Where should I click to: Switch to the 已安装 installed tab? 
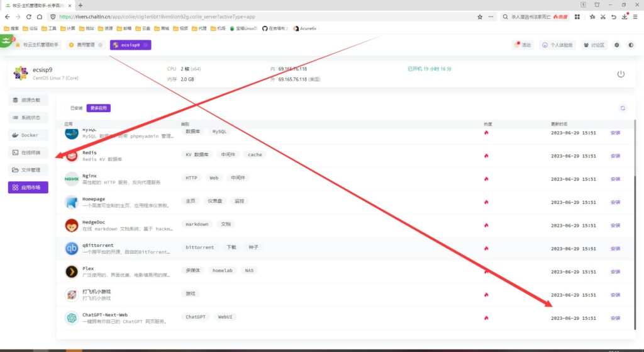coord(76,108)
